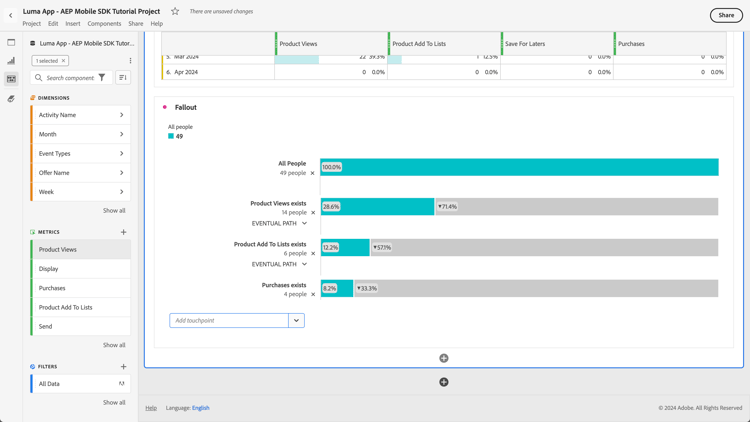Image resolution: width=750 pixels, height=422 pixels.
Task: Open the Help menu
Action: click(156, 23)
